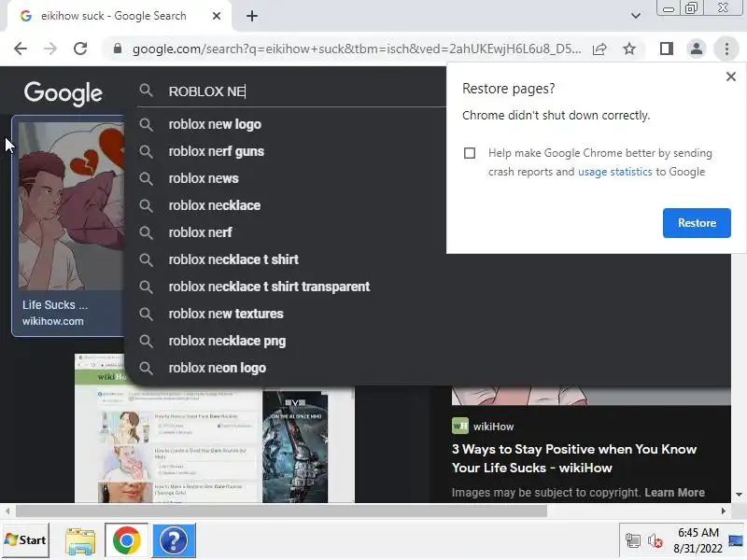Open a new tab with the plus button
This screenshot has height=560, width=747.
(252, 16)
